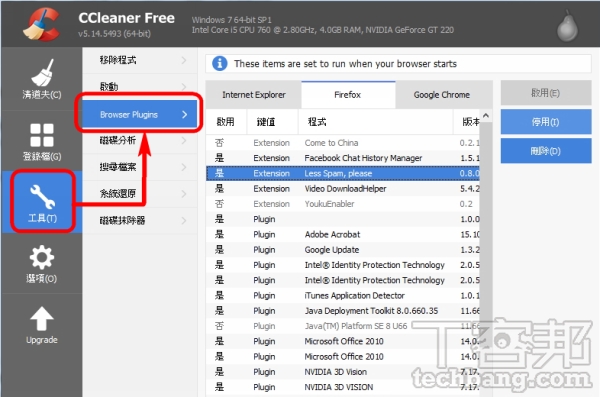Viewport: 600px width, 397px height.
Task: Select the Video DownloadHelper row
Action: 343,188
